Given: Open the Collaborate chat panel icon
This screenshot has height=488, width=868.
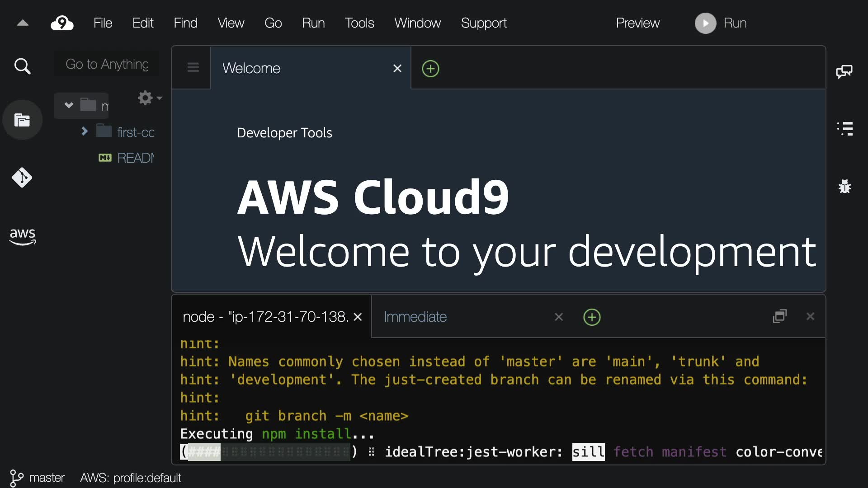Looking at the screenshot, I should (844, 71).
